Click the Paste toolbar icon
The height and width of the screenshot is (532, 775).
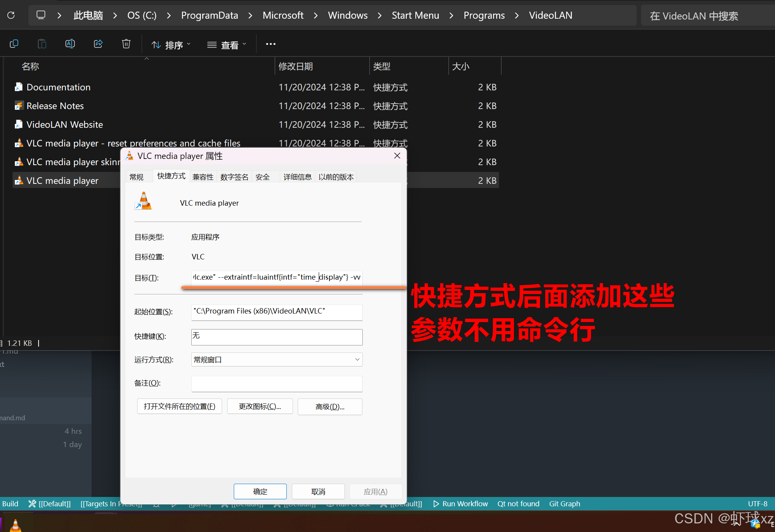point(42,44)
